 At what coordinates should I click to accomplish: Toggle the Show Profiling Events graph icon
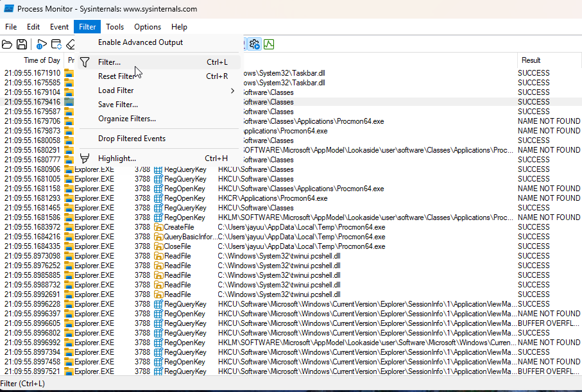coord(269,44)
